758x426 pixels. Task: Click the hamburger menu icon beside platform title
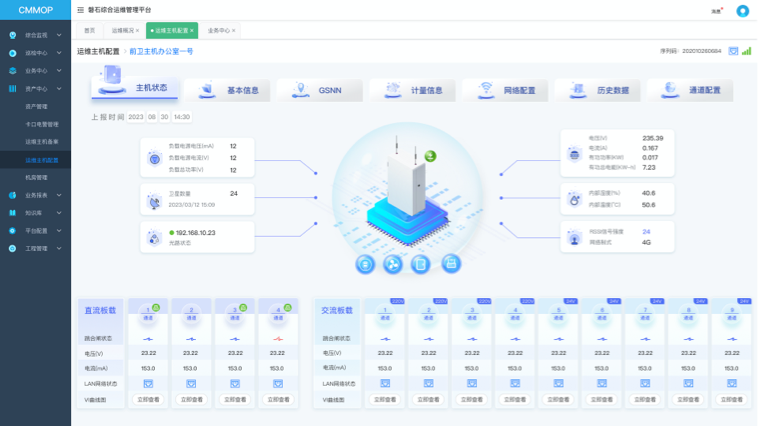click(x=80, y=10)
